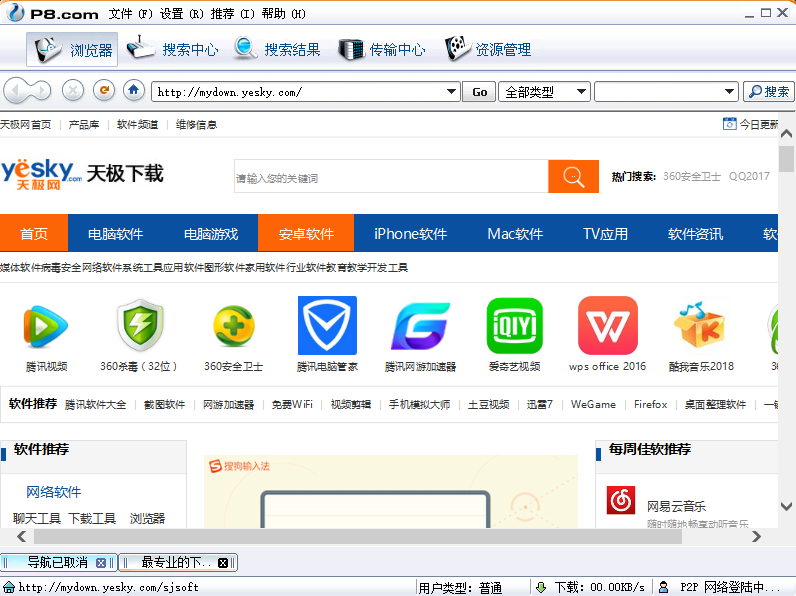The height and width of the screenshot is (596, 796).
Task: Open the 搜索结果 search results view
Action: click(277, 49)
